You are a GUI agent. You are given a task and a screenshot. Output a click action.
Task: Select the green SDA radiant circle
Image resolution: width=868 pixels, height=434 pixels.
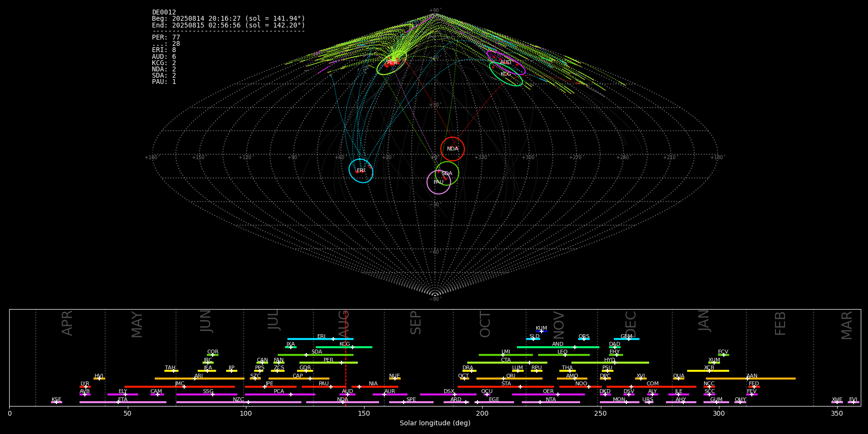click(447, 174)
